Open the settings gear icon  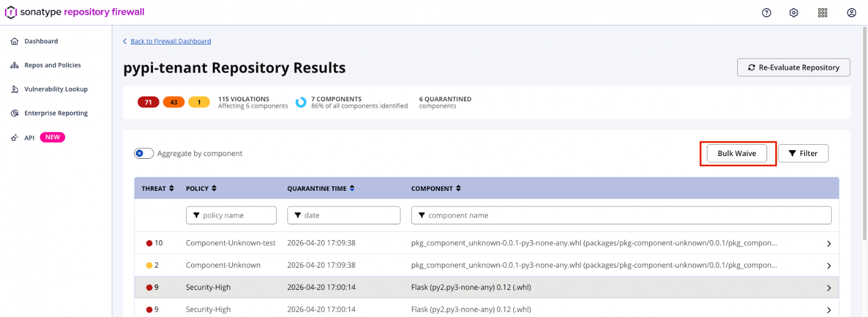[794, 12]
